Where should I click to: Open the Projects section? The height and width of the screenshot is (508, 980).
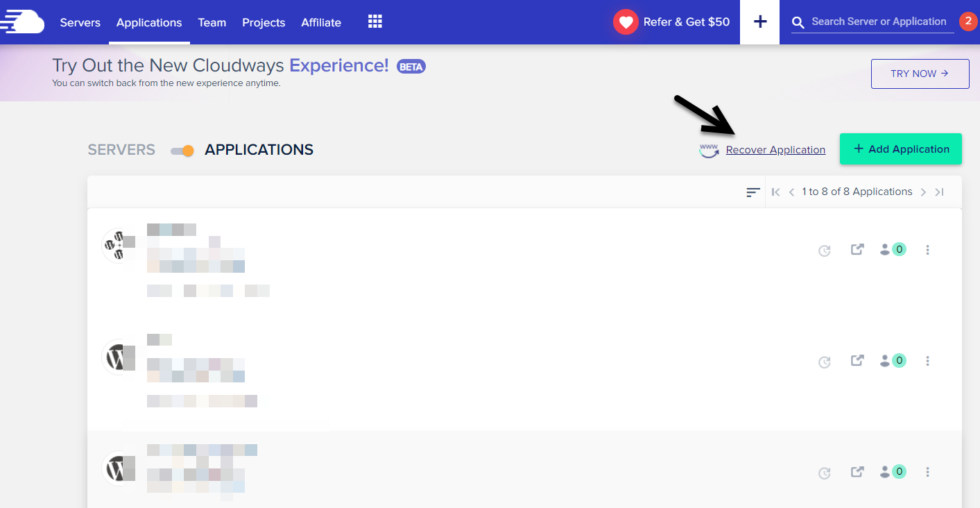pos(264,22)
